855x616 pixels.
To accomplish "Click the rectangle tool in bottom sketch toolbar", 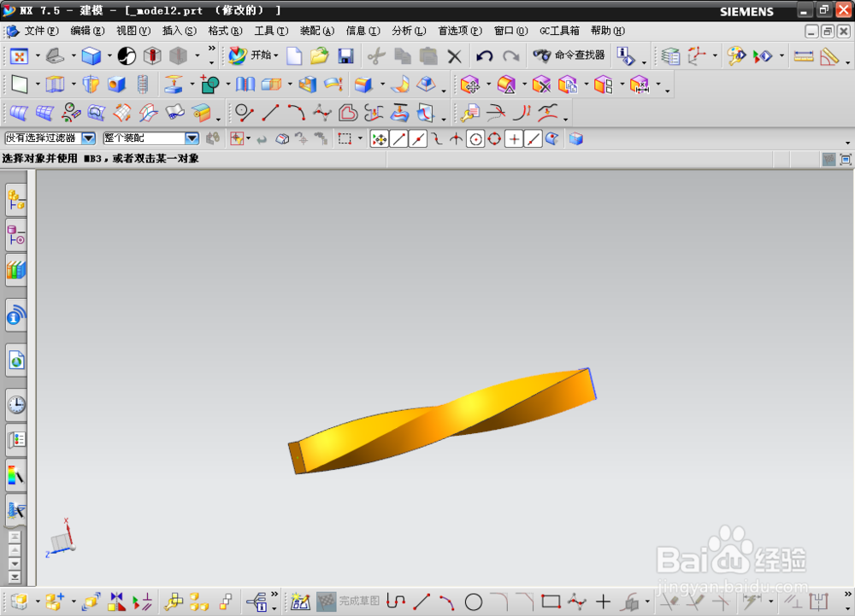I will [551, 601].
